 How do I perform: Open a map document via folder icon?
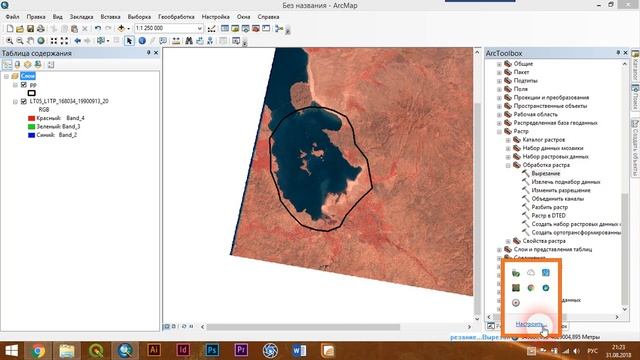click(x=20, y=29)
